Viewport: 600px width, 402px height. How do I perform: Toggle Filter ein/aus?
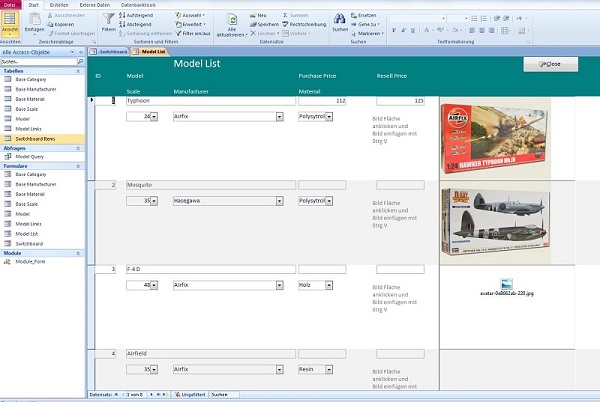[x=193, y=33]
